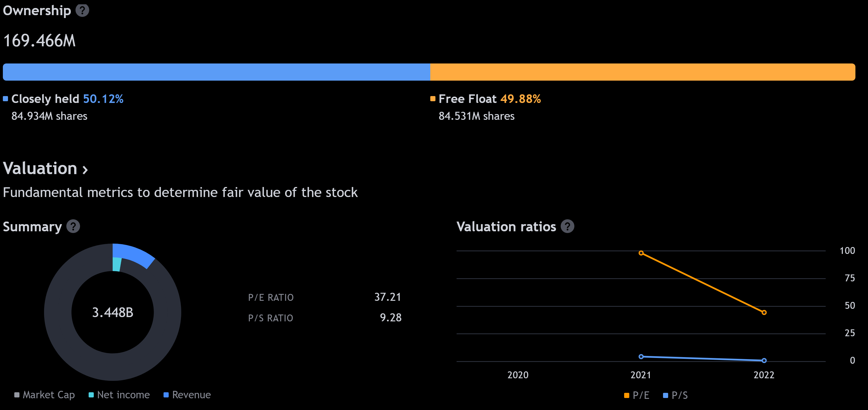
Task: Click the Ownership help question mark icon
Action: [x=82, y=11]
